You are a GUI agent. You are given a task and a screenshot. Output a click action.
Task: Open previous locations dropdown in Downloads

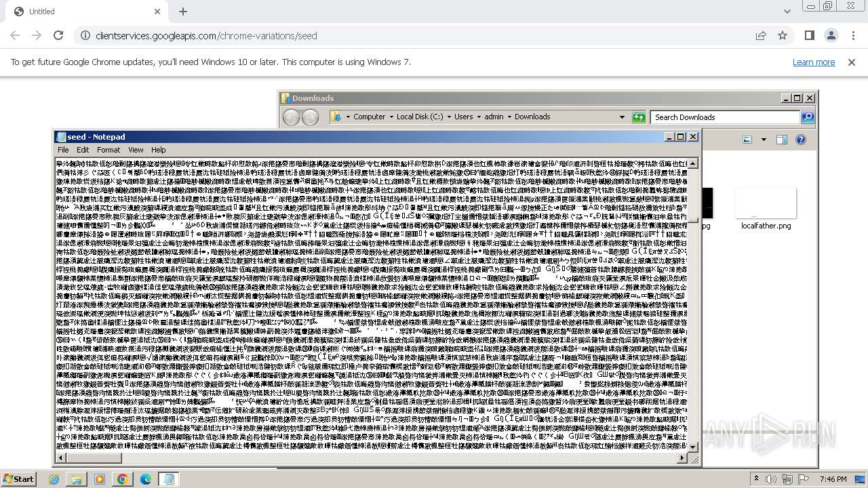coord(622,117)
